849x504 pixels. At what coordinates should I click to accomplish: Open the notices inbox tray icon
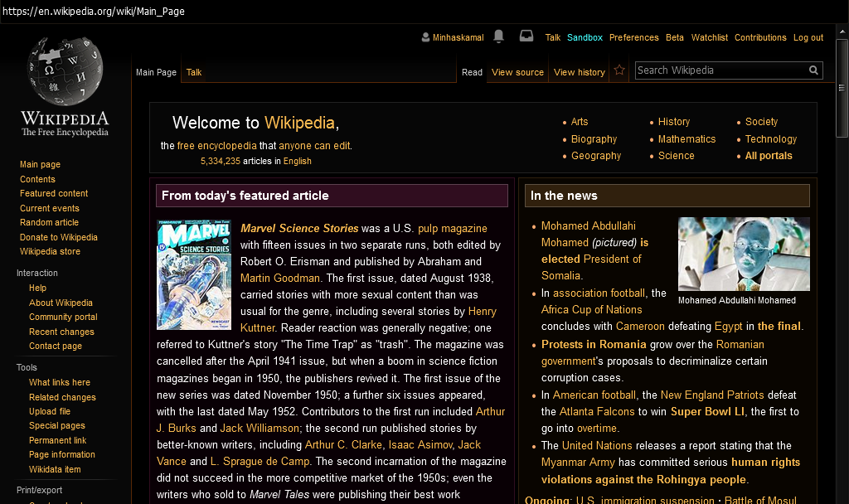[526, 36]
